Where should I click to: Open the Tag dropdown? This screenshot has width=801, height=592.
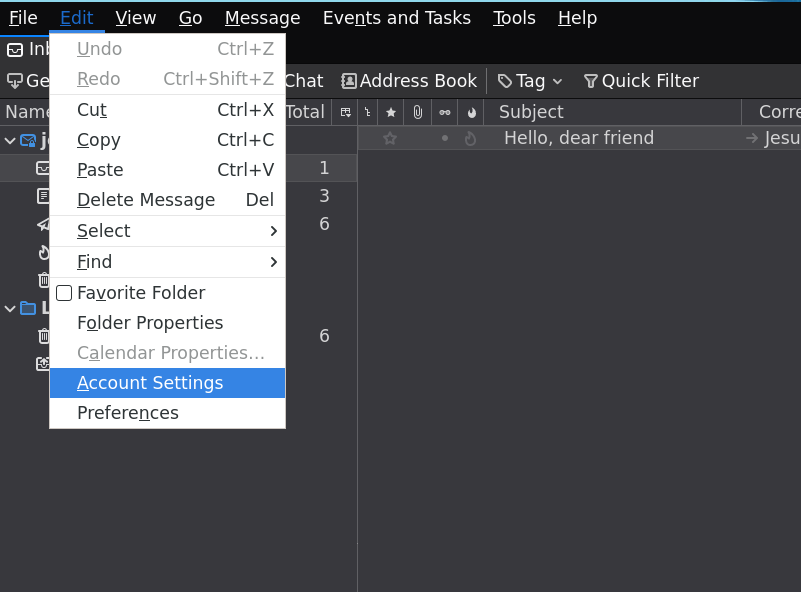tap(530, 81)
